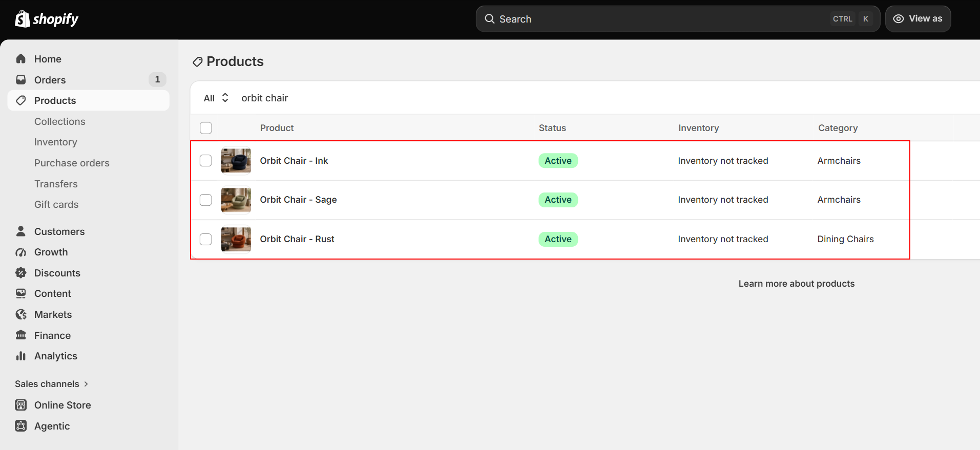Viewport: 980px width, 450px height.
Task: Click Inventory not tracked in the Sage row
Action: pos(723,200)
